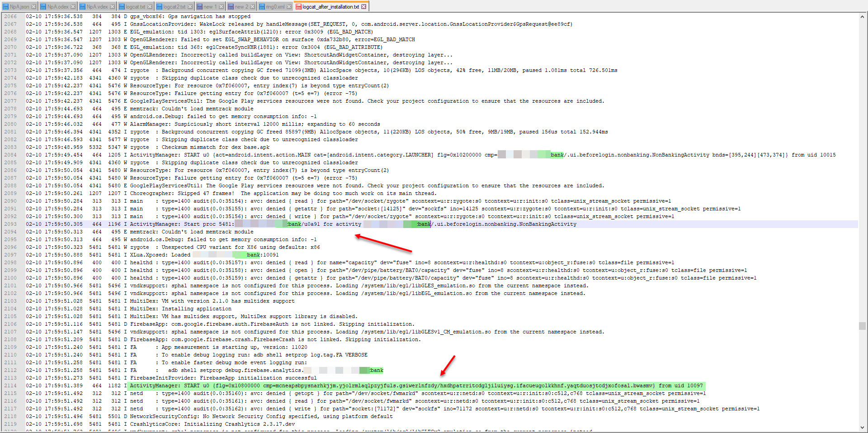Click the scroll up arrow of vertical scrollbar

click(x=862, y=16)
